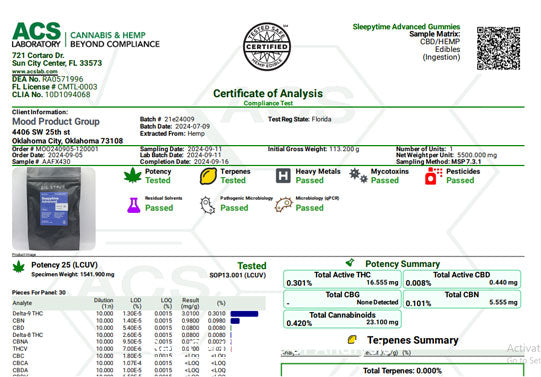This screenshot has height=377, width=541.
Task: Select the Total CBG summary box
Action: [342, 299]
